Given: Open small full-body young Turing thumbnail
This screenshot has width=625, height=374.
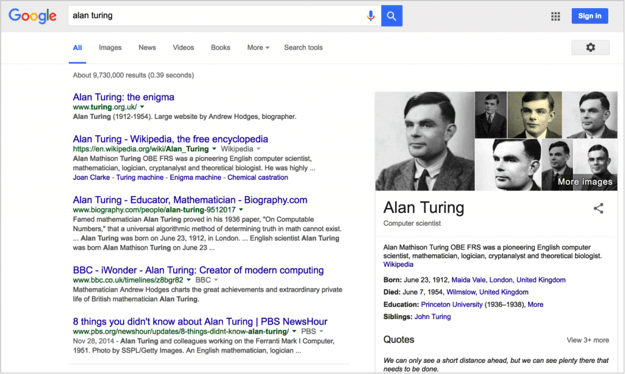Looking at the screenshot, I should (491, 115).
